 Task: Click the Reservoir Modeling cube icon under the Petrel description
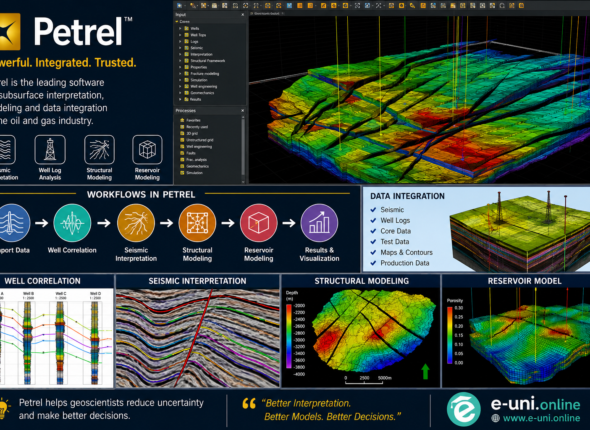[147, 150]
